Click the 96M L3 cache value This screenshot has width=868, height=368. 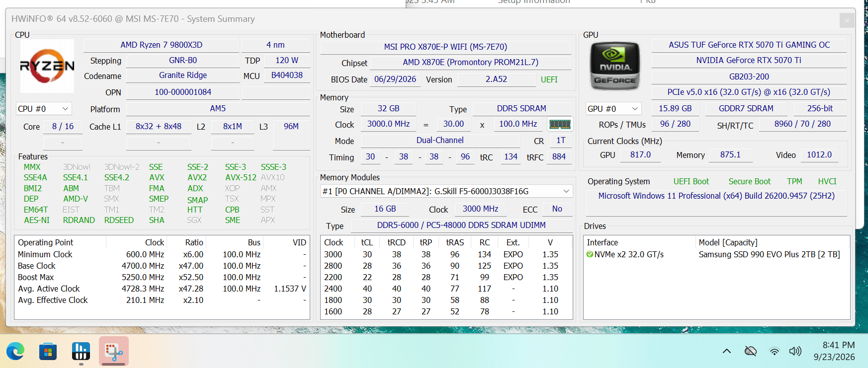pyautogui.click(x=291, y=126)
